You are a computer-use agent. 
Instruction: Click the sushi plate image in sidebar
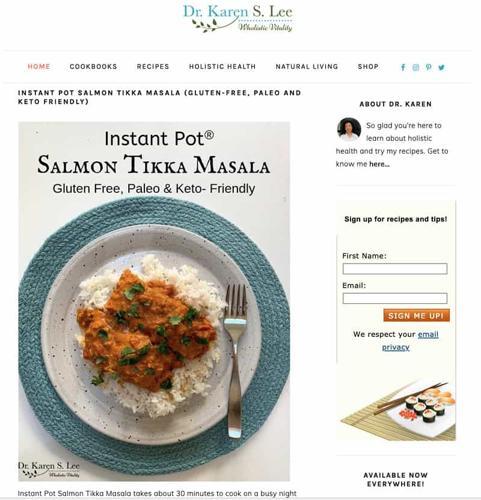coord(396,409)
